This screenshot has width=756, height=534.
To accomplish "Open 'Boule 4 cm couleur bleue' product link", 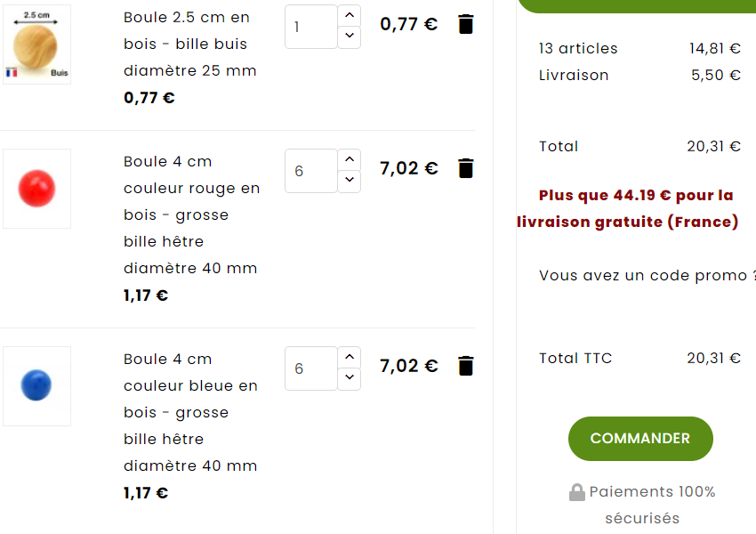I will tap(190, 412).
